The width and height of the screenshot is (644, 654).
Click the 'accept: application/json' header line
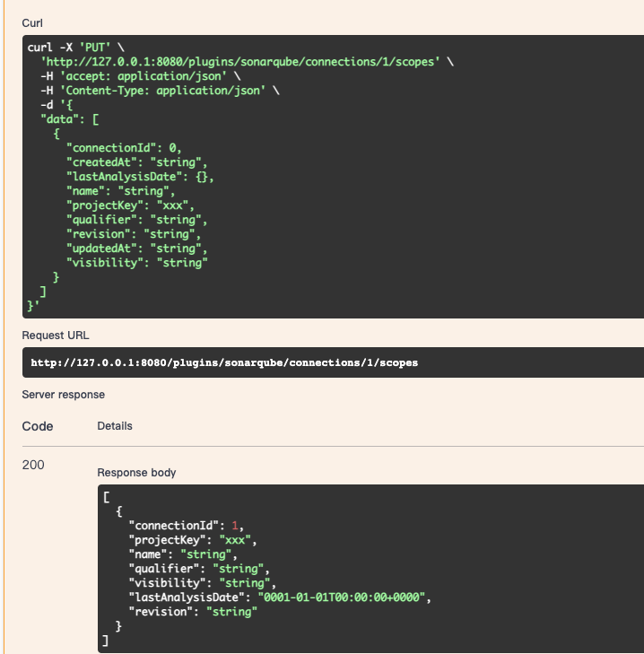coord(140,76)
